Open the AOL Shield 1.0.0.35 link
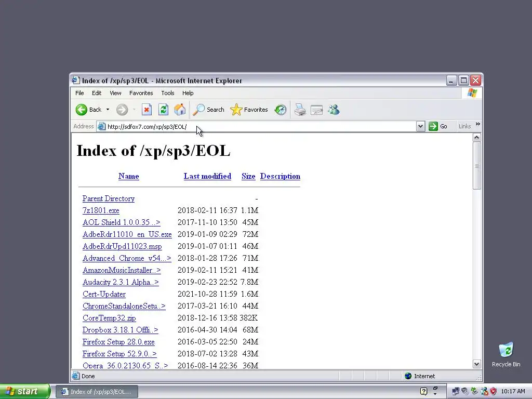 [x=122, y=222]
